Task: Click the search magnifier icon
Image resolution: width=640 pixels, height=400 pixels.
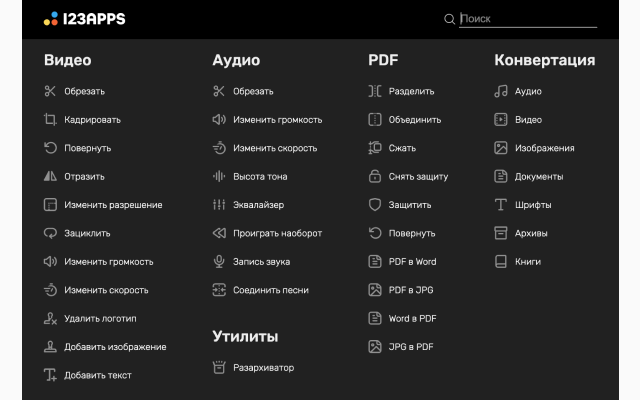Action: (449, 19)
